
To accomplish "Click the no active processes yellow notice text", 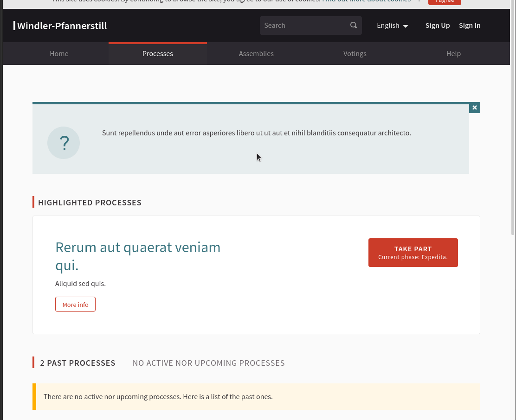I will (x=158, y=397).
